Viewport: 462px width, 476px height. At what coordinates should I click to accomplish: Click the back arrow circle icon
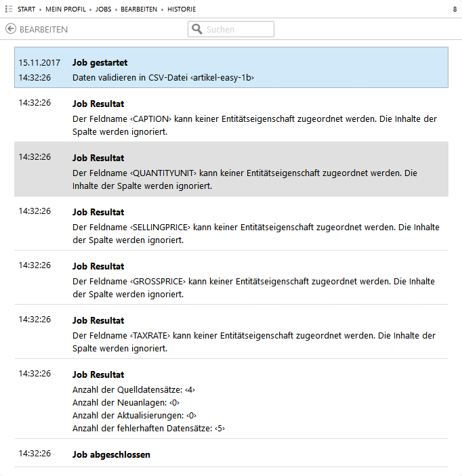click(x=11, y=29)
